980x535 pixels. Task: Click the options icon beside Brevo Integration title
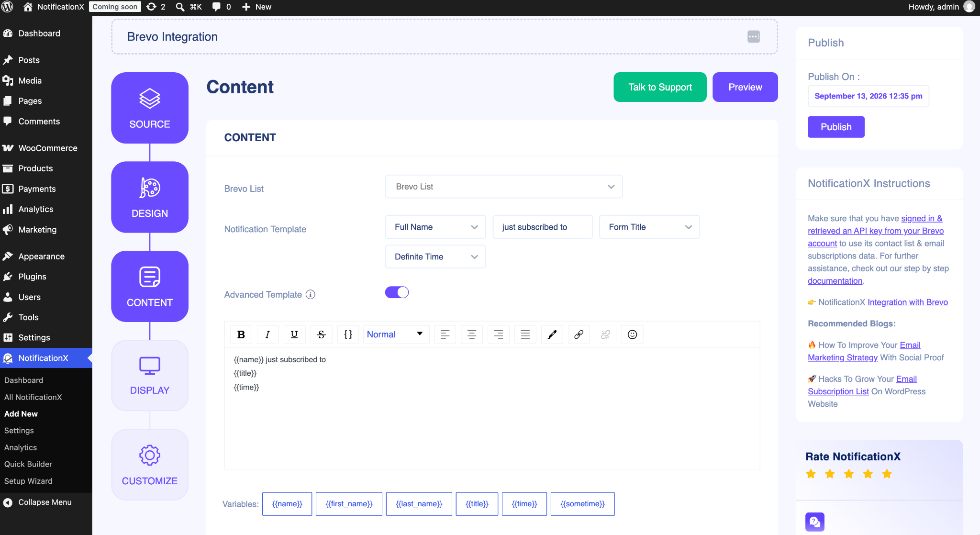tap(754, 37)
